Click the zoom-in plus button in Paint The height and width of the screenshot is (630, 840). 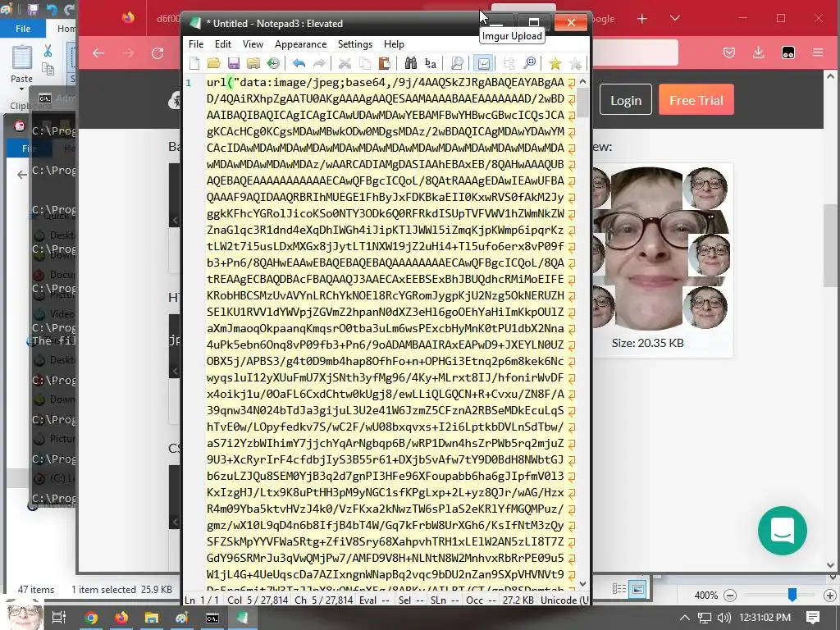(830, 596)
